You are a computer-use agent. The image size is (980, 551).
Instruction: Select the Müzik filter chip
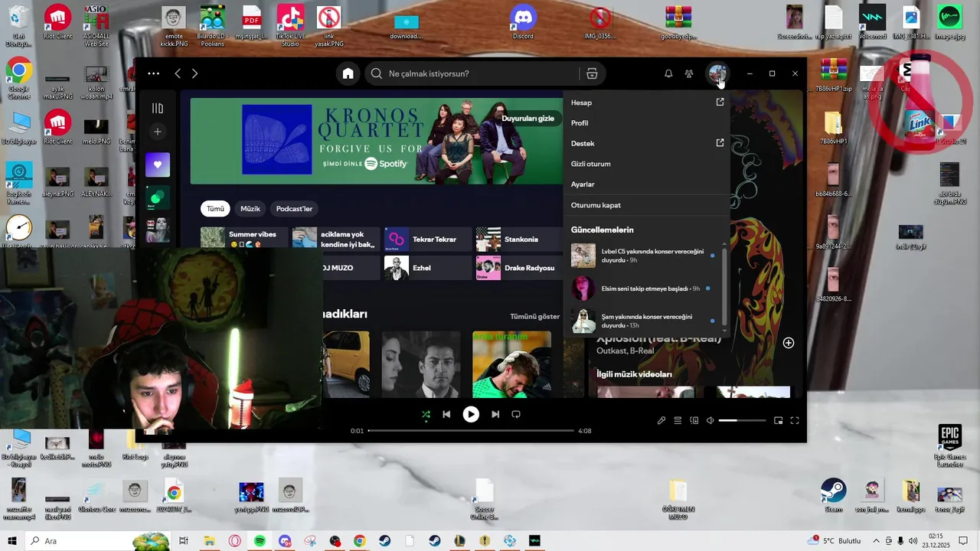[x=250, y=209]
